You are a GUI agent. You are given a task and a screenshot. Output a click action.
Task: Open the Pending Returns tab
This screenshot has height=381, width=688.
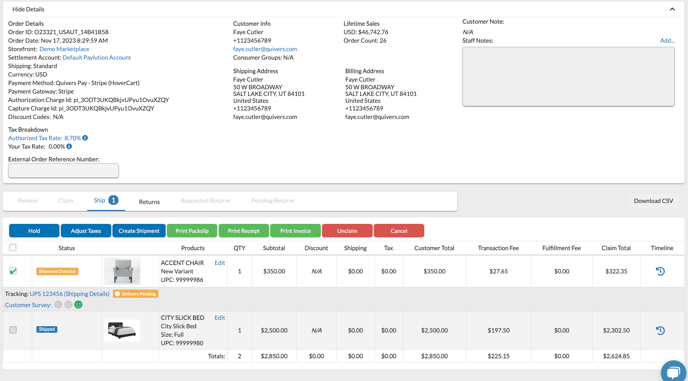[x=273, y=201]
